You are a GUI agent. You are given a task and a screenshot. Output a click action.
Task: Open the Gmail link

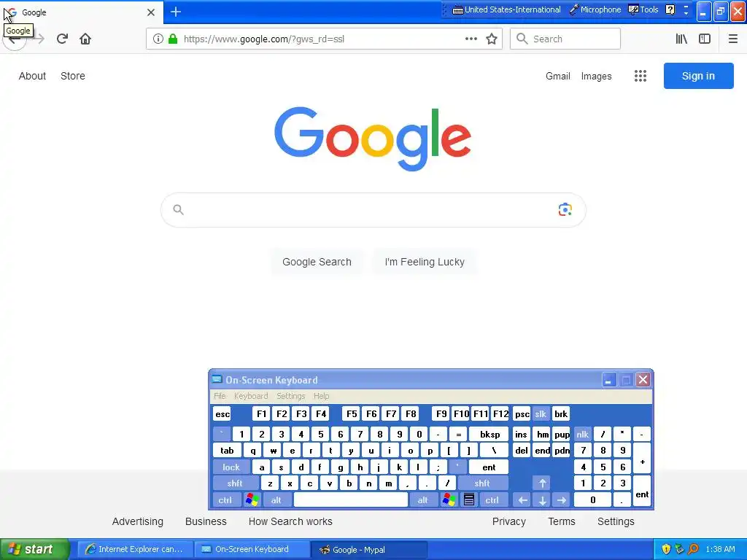click(x=558, y=76)
